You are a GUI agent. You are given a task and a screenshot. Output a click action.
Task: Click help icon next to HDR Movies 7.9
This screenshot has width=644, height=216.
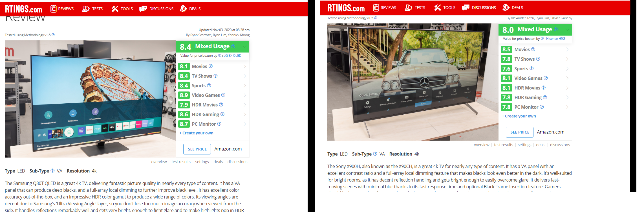click(x=221, y=104)
